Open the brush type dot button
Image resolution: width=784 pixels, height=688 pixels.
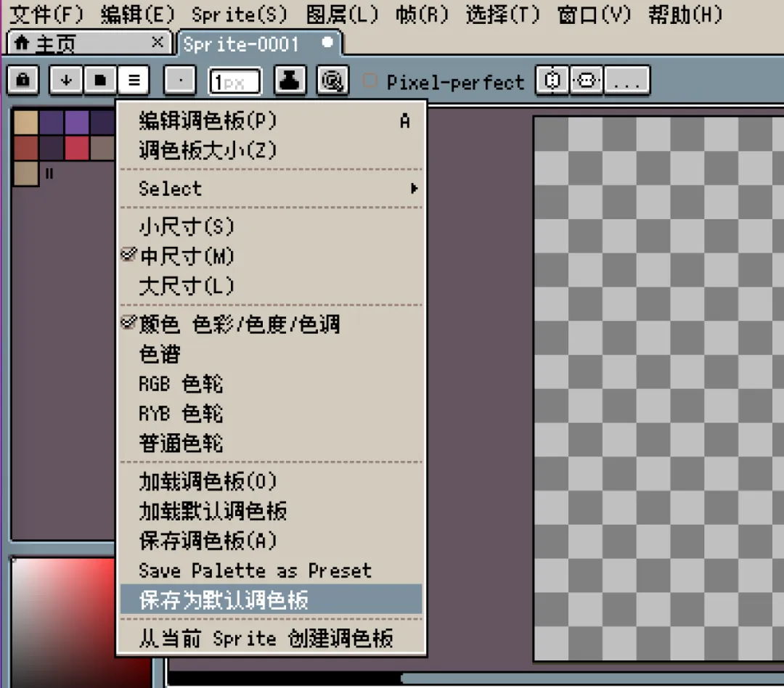(179, 80)
